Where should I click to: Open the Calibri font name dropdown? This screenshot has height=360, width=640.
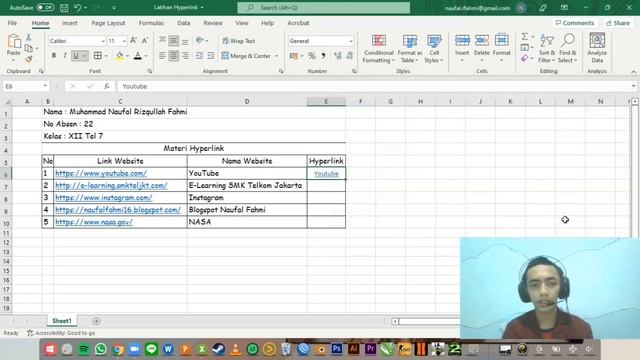[x=102, y=41]
